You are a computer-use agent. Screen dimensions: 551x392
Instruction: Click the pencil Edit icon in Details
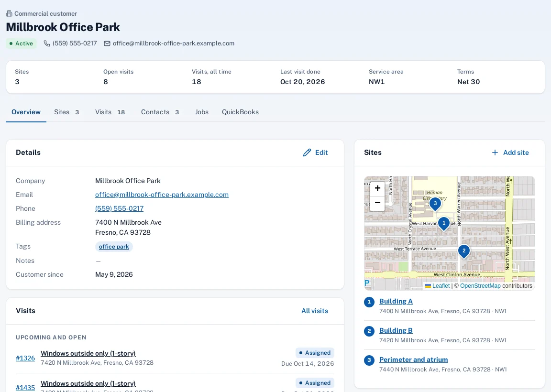coord(307,152)
